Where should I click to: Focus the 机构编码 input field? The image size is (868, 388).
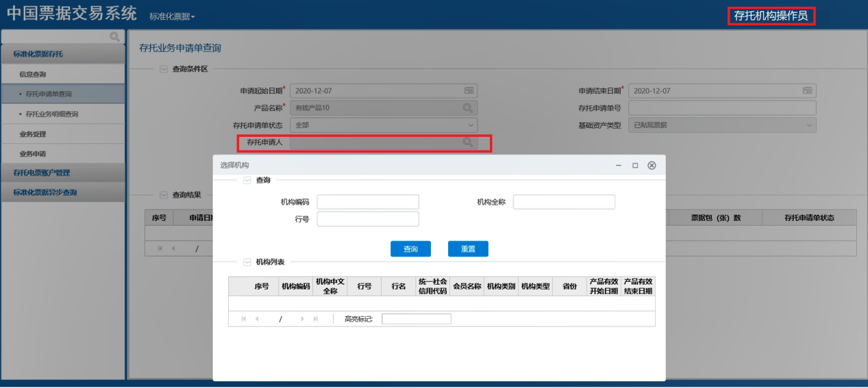click(x=368, y=202)
